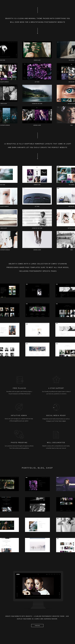
Task: Click the 'FREE PLUGINS' heading
Action: pyautogui.click(x=19, y=388)
